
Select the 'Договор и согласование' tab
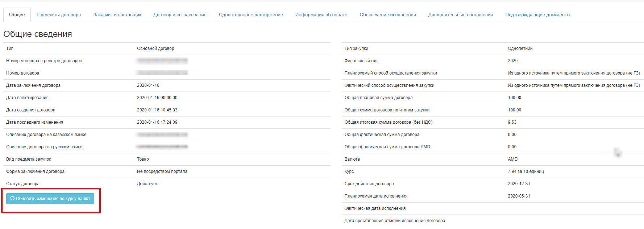[180, 15]
